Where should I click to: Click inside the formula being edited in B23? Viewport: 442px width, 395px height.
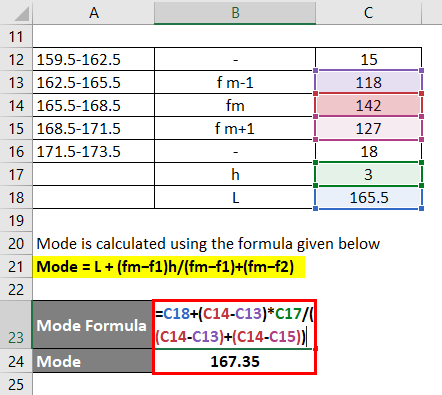pyautogui.click(x=234, y=325)
